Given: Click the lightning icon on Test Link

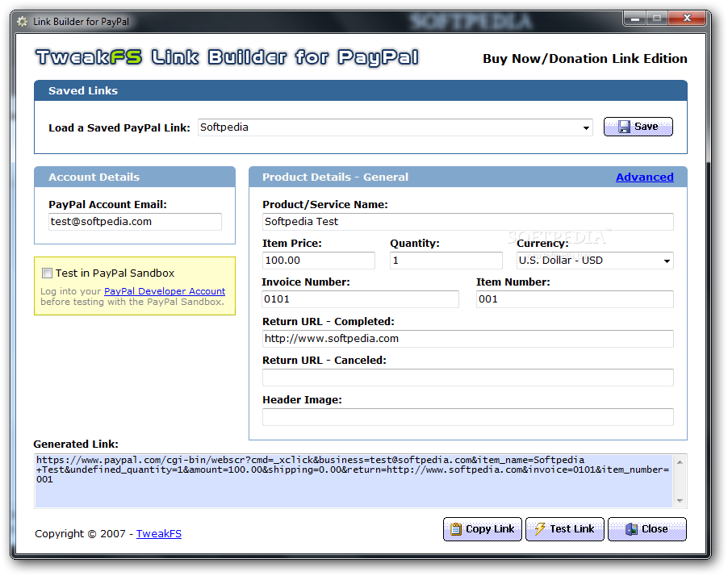Looking at the screenshot, I should 539,529.
